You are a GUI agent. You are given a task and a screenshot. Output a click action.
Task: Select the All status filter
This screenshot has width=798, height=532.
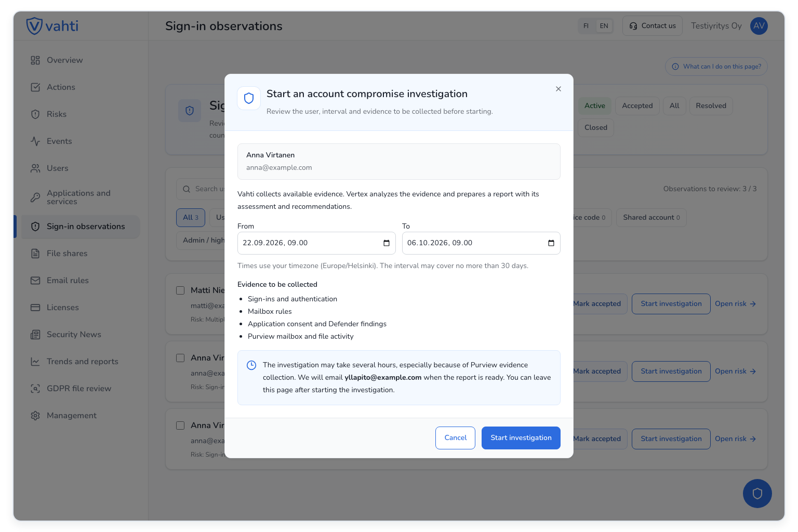(674, 106)
